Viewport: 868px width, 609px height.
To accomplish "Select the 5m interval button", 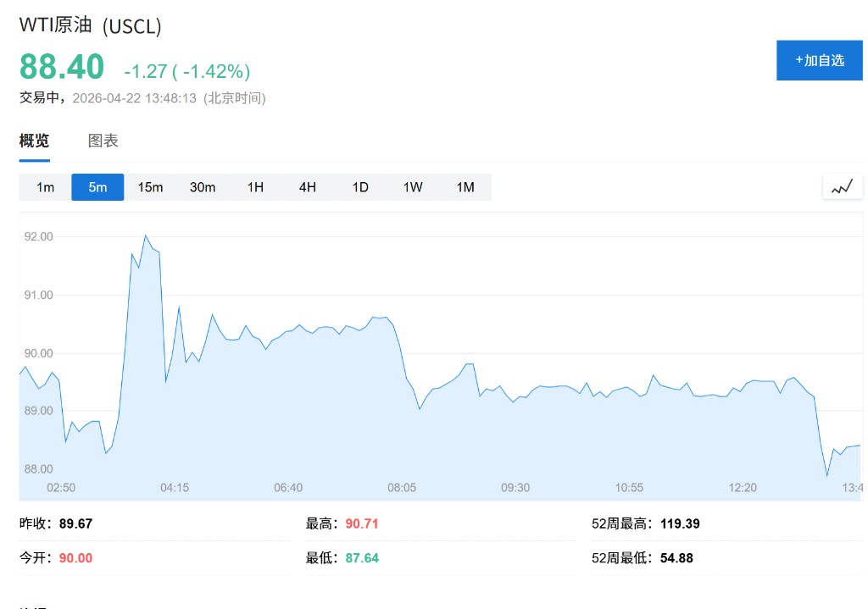I will pyautogui.click(x=97, y=187).
